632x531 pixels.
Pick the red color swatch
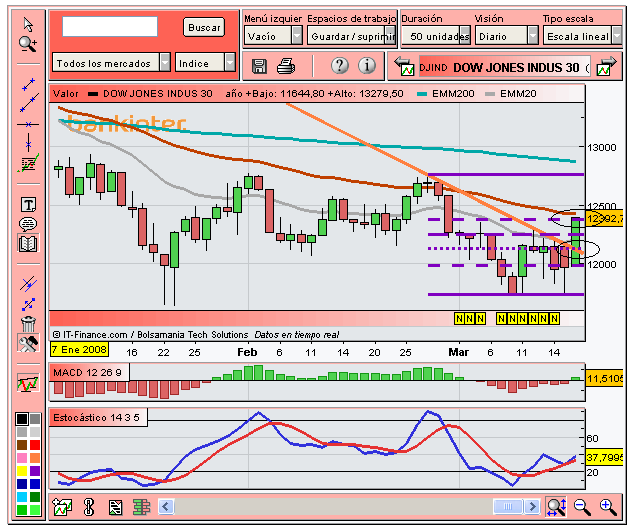[35, 445]
